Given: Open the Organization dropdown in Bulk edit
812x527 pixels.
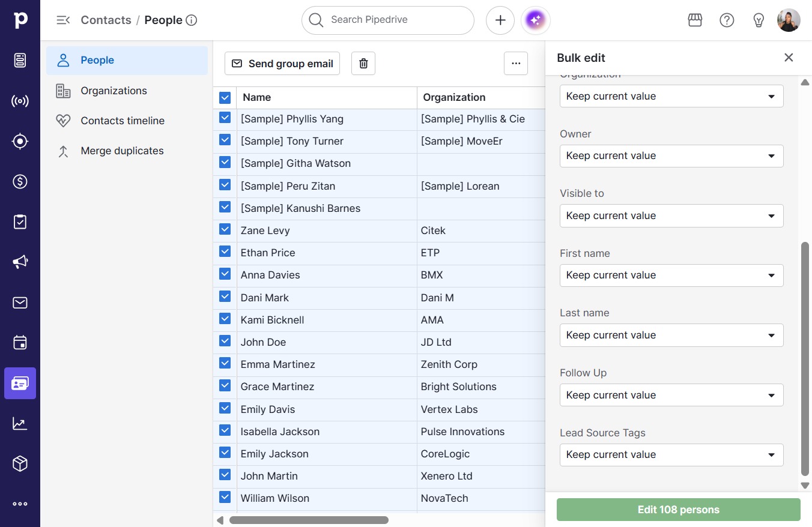Looking at the screenshot, I should (671, 96).
